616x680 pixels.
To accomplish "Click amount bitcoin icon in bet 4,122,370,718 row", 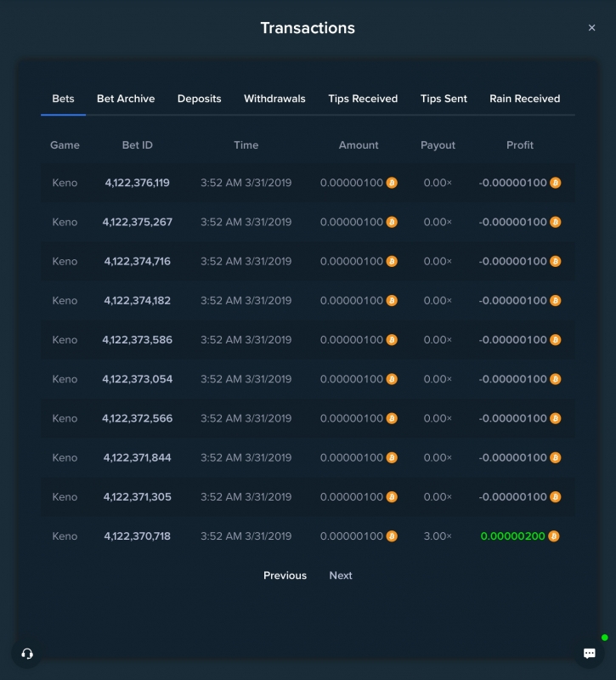I will (392, 536).
